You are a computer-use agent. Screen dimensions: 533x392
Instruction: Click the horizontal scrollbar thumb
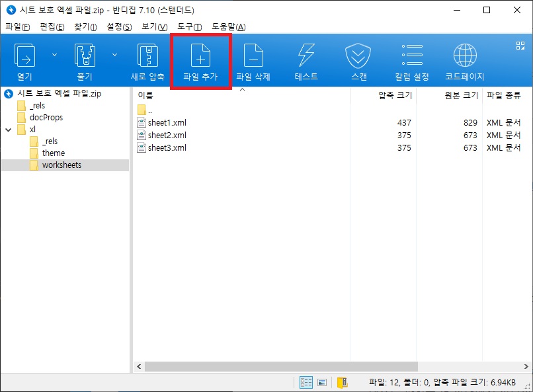pos(281,366)
